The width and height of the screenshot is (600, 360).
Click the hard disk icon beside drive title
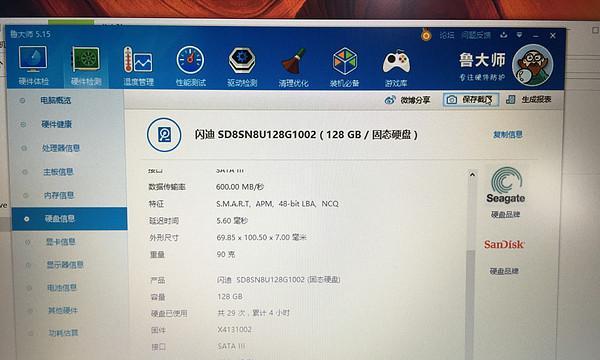[164, 135]
